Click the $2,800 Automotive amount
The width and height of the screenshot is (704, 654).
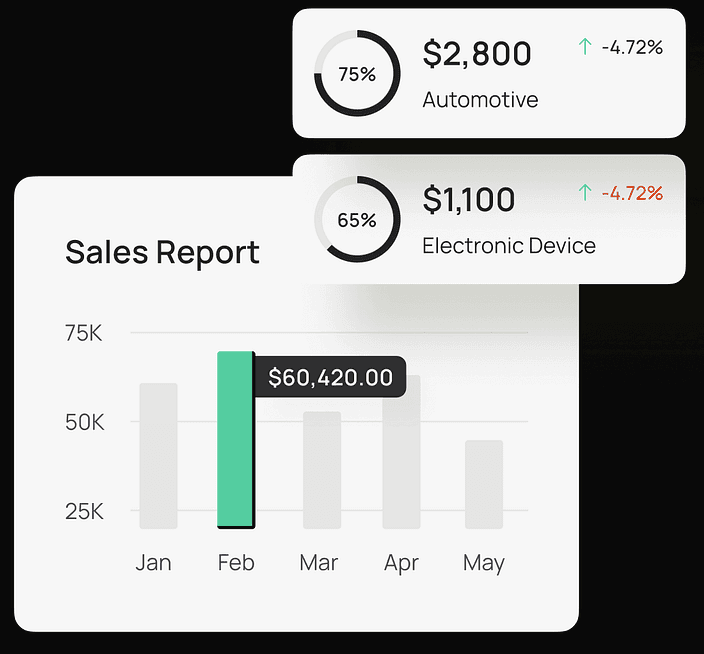[x=477, y=54]
